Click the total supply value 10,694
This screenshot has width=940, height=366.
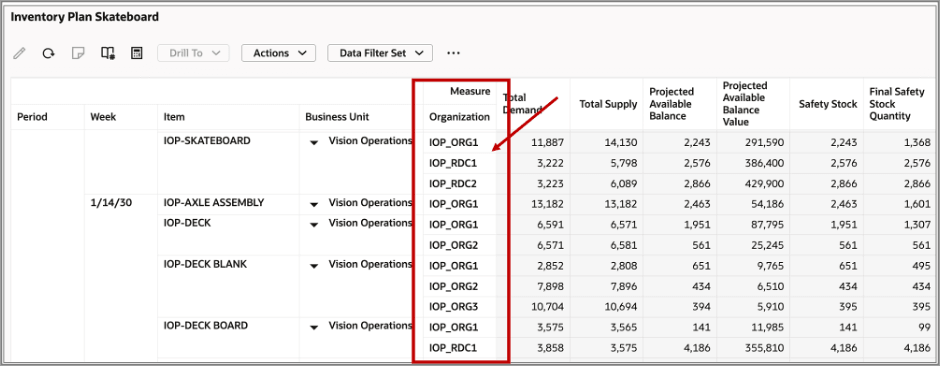tap(620, 307)
